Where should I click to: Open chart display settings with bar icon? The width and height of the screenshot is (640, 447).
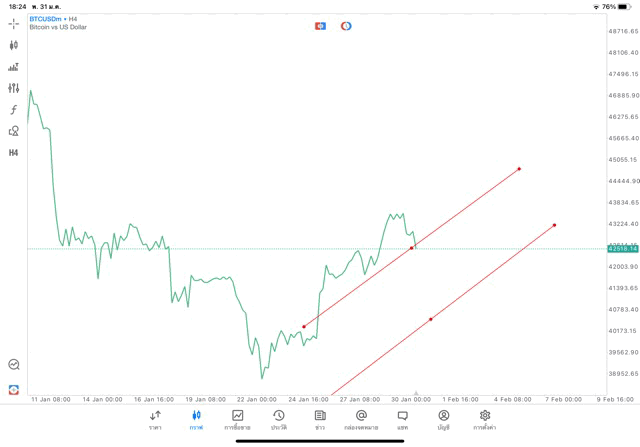14,67
